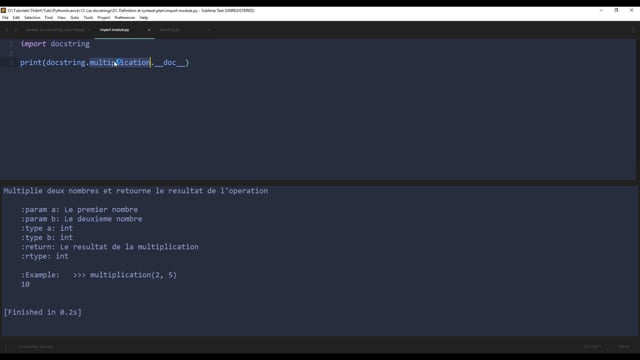The image size is (640, 360).
Task: Switch to the leftmost dimmed file tab
Action: (55, 30)
